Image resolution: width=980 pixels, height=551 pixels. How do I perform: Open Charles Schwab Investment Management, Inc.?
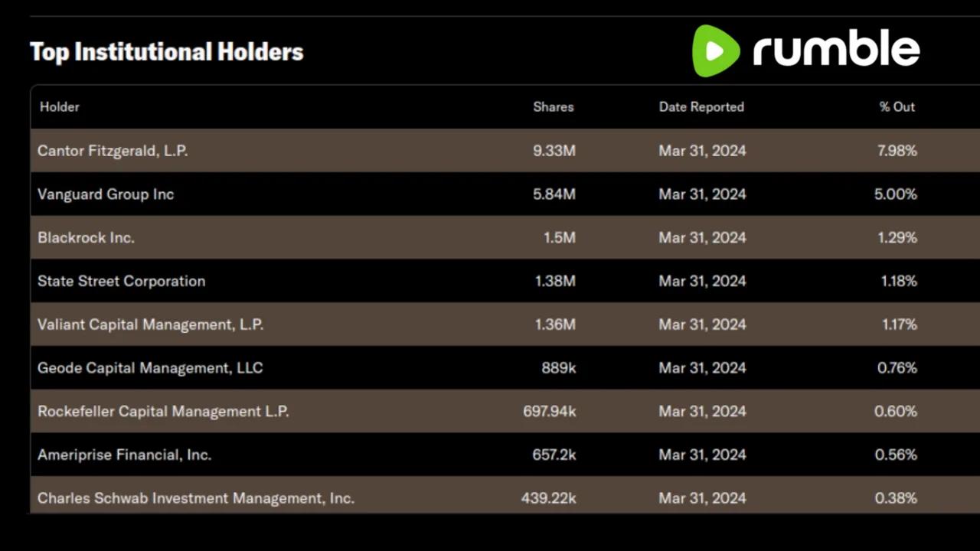(x=195, y=498)
